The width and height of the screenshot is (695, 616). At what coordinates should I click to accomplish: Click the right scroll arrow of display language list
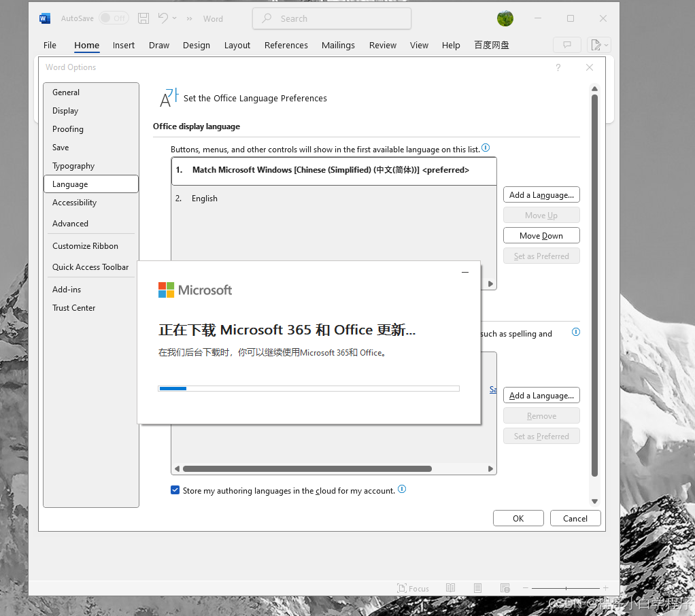(491, 284)
